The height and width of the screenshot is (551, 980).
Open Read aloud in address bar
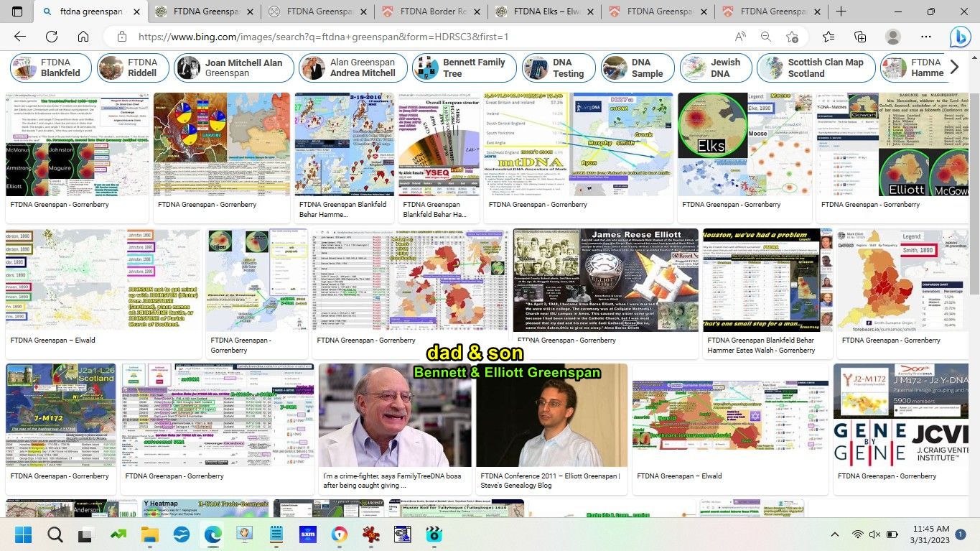(740, 37)
